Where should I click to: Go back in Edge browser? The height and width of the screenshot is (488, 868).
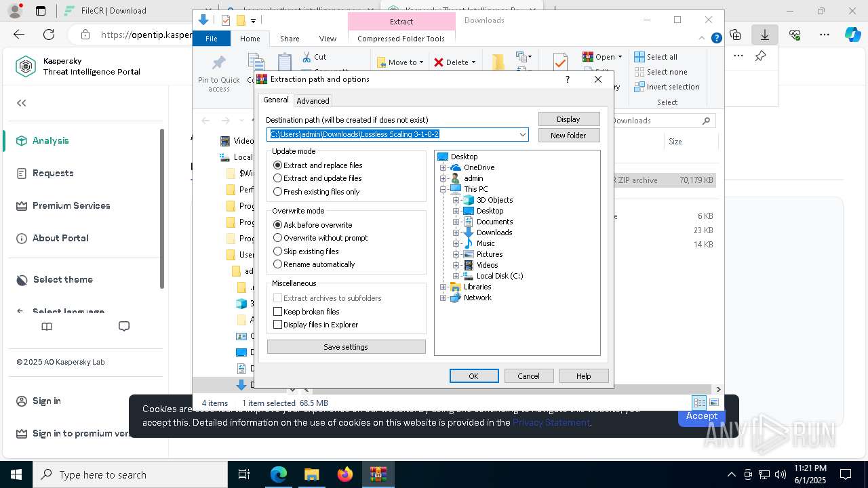19,35
